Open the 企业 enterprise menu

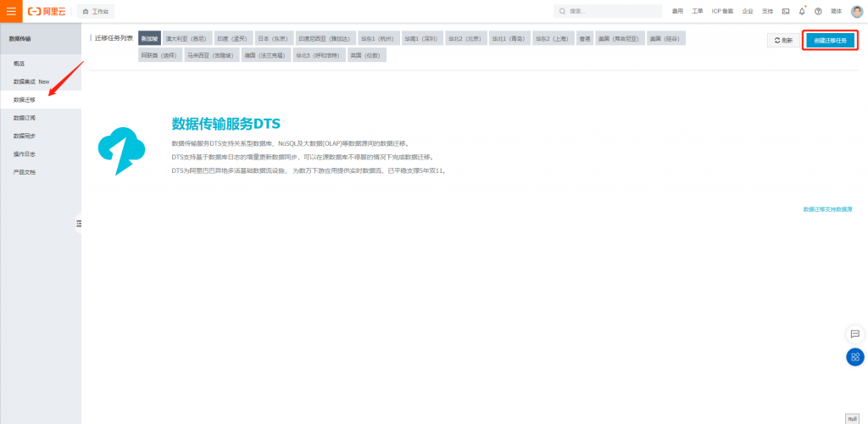(748, 11)
